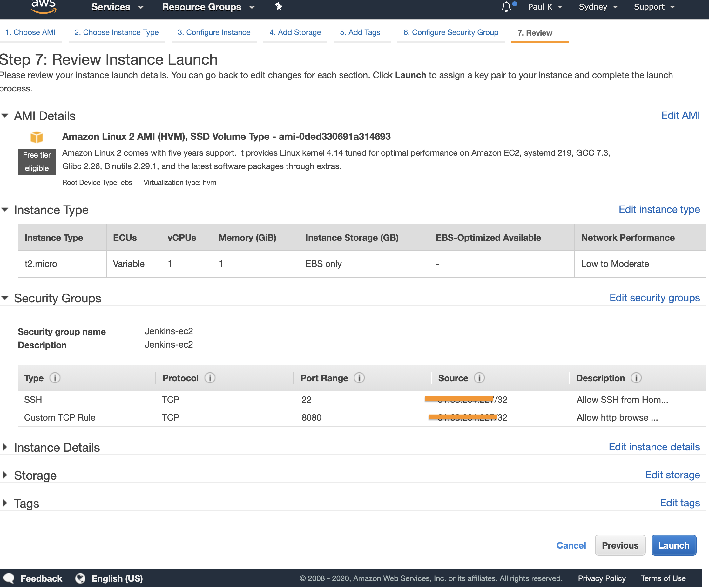Screen dimensions: 709x588
Task: Click the 'Free tier eligible' badge
Action: coord(37,162)
